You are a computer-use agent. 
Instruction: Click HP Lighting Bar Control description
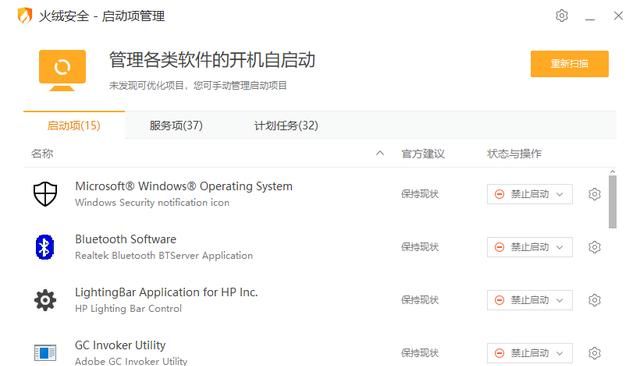click(129, 308)
